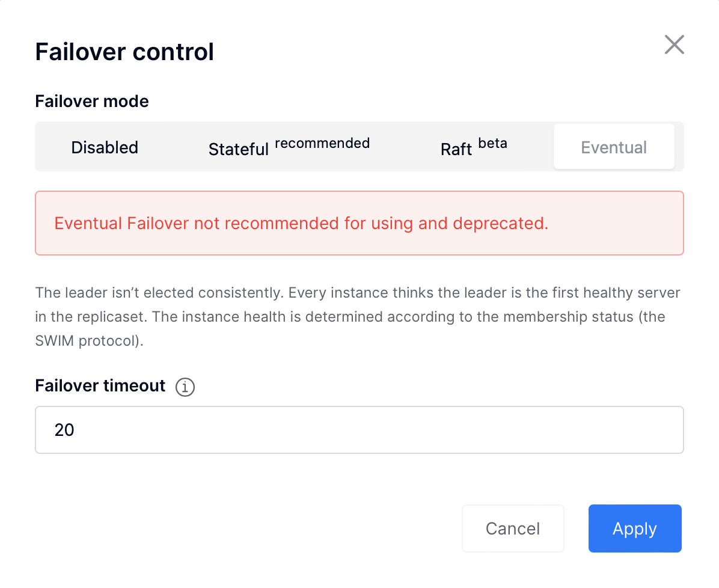Click the leader election description paragraph

pos(358,316)
